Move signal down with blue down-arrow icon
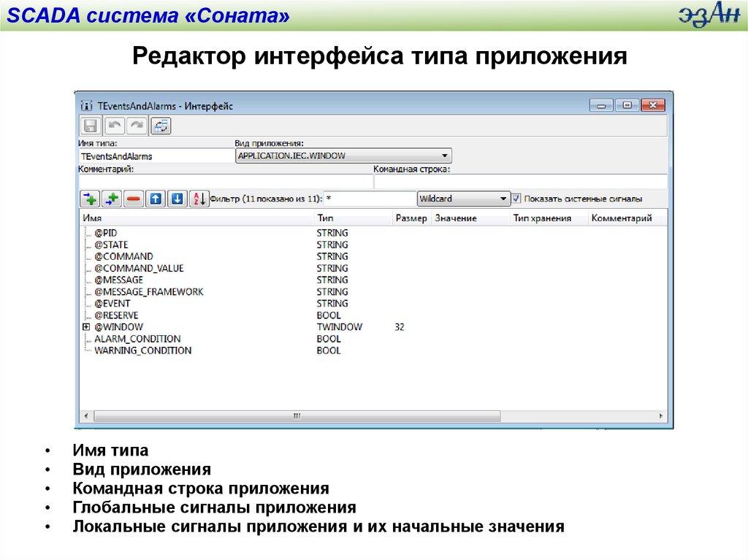The height and width of the screenshot is (560, 748). click(177, 199)
